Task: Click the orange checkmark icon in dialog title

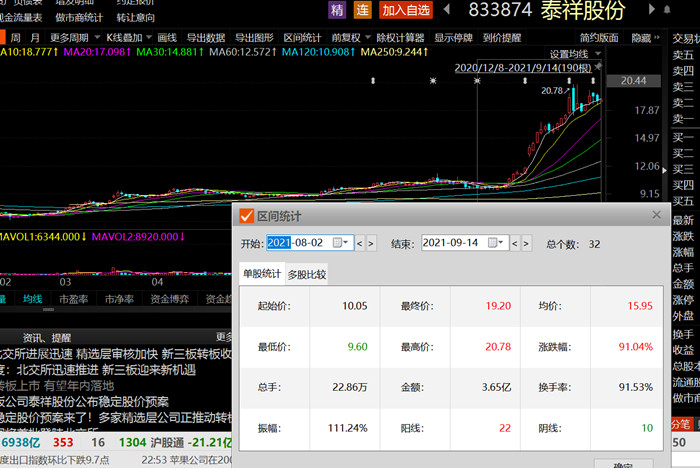Action: pyautogui.click(x=246, y=216)
